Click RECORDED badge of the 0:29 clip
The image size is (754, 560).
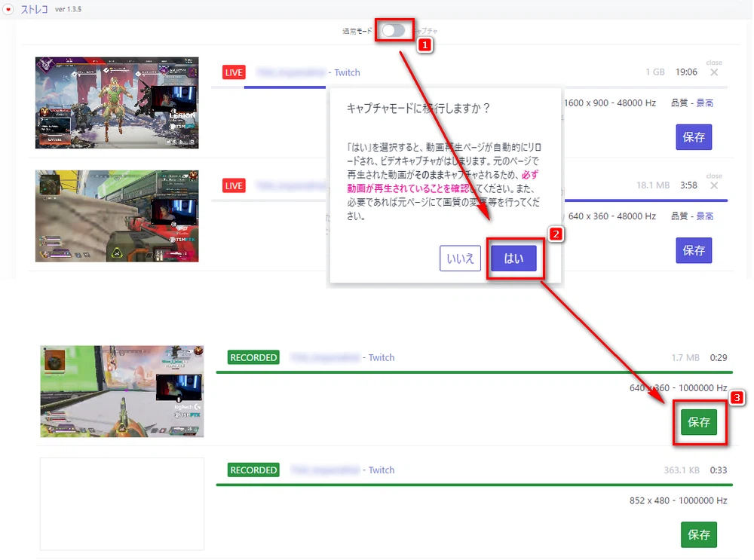(253, 357)
